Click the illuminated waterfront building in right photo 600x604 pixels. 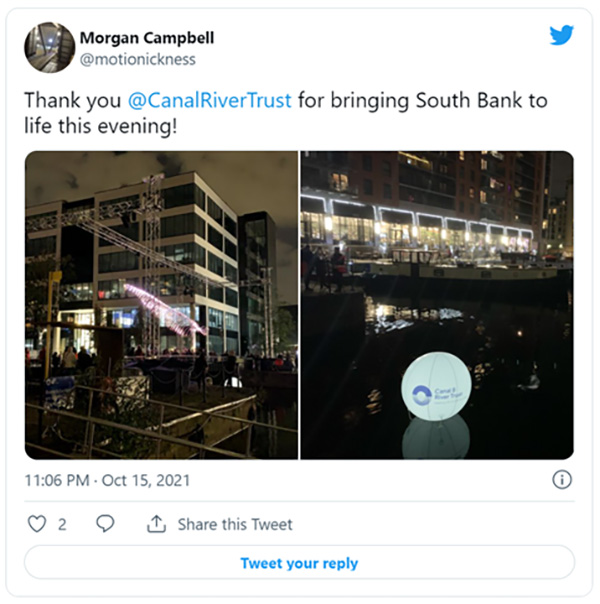[x=417, y=225]
